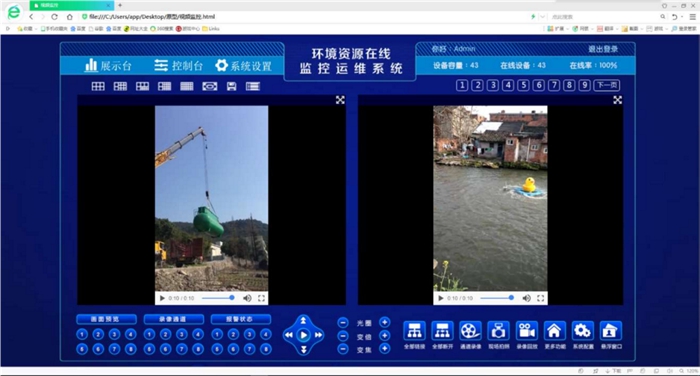Viewport: 700px width, 376px height.
Task: Expand the left video panel
Action: (340, 100)
